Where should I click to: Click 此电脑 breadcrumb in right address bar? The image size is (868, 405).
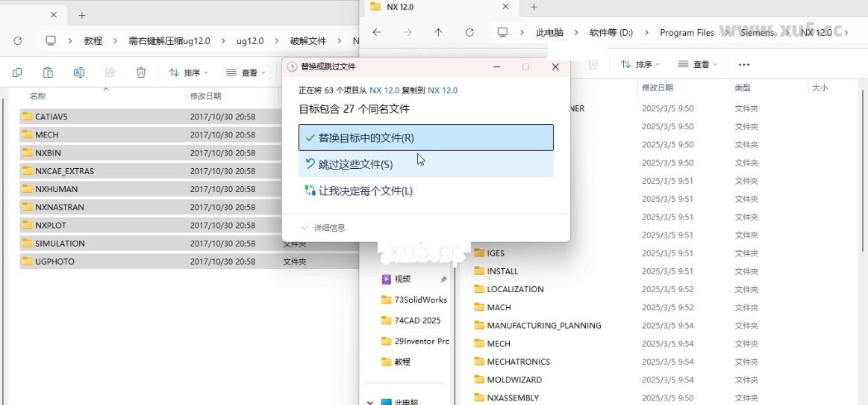[550, 33]
